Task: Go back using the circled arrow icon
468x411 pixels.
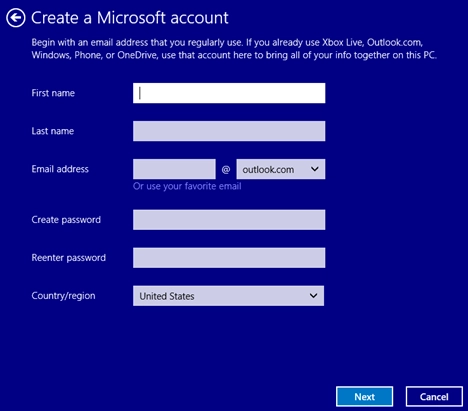Action: [x=15, y=18]
